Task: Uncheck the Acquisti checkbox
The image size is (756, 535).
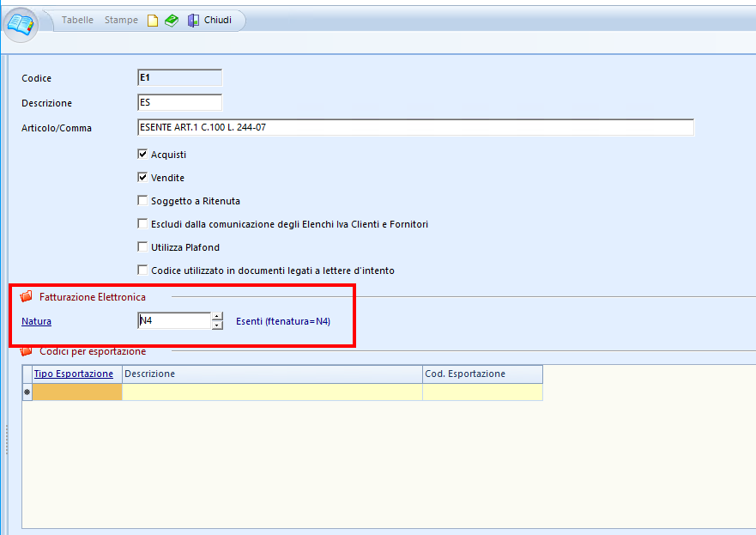Action: (x=142, y=155)
